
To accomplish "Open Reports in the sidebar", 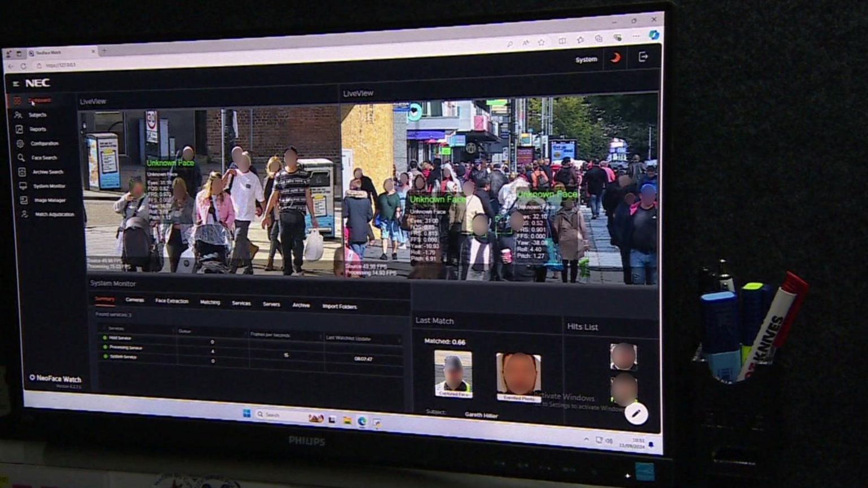I will click(38, 129).
